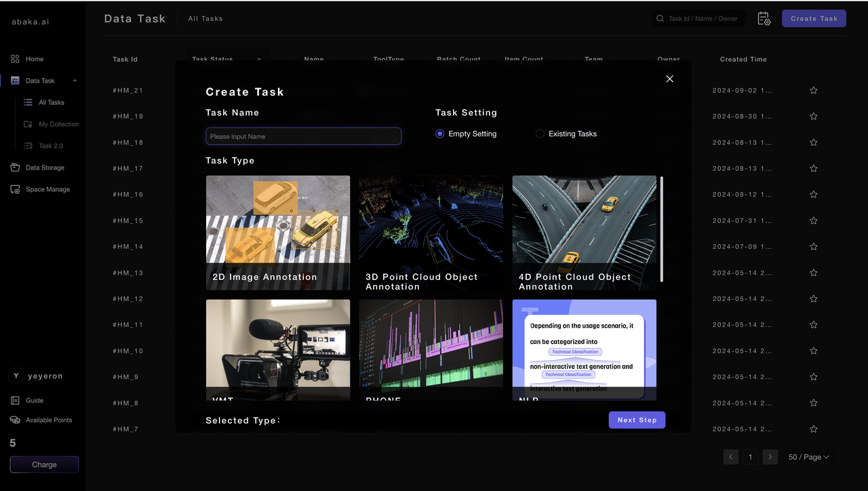
Task: Open My Collection in sidebar
Action: (x=58, y=124)
